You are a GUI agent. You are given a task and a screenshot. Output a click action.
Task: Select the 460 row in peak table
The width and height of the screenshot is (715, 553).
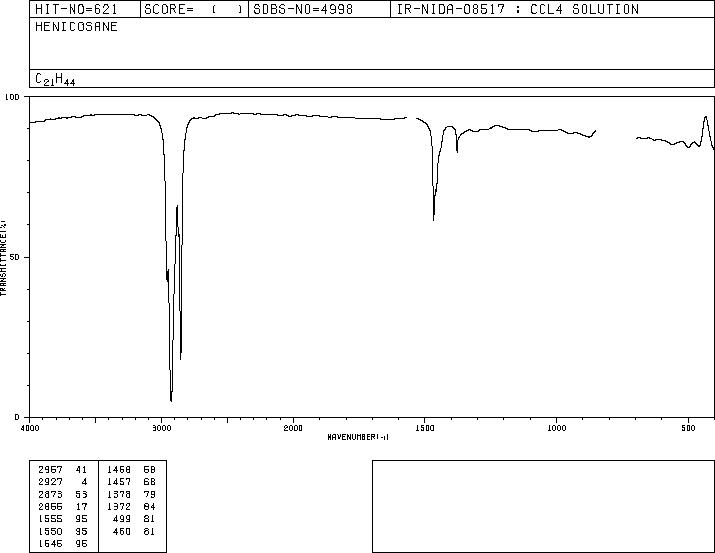pyautogui.click(x=131, y=531)
